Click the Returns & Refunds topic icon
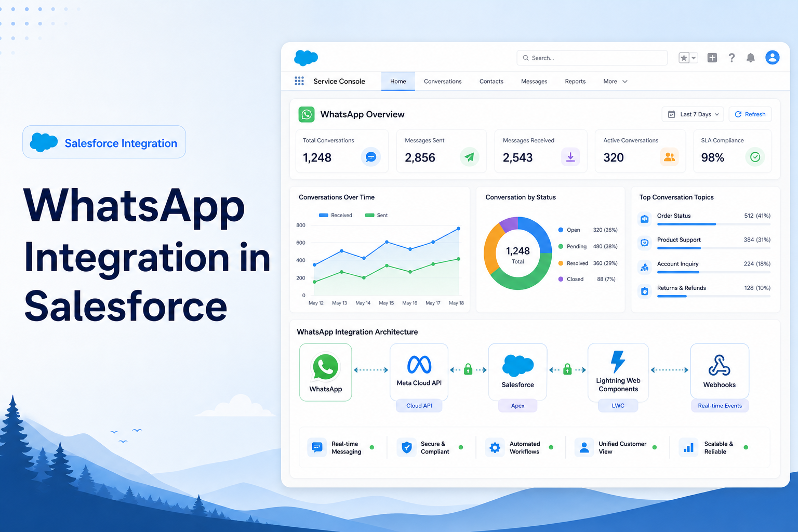The image size is (798, 532). 645,291
